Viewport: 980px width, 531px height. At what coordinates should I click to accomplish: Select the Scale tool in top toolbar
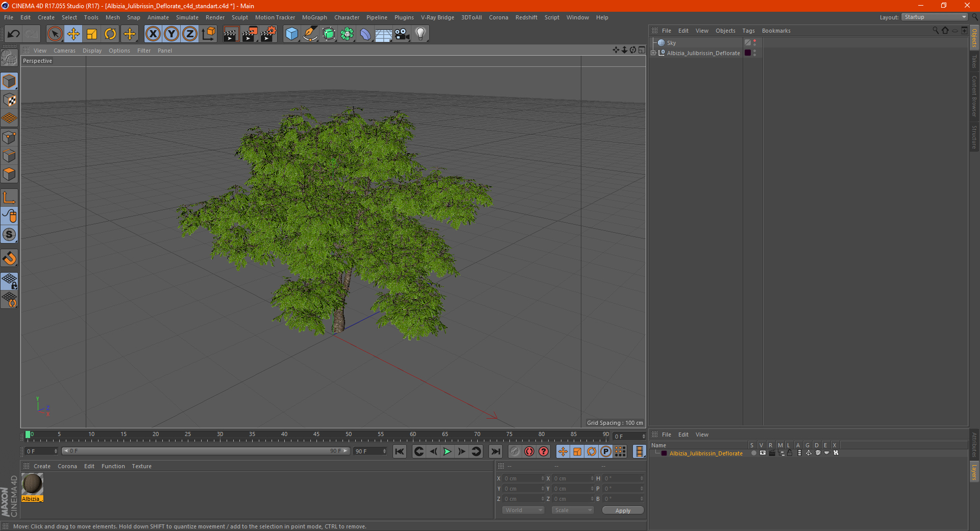click(x=92, y=34)
